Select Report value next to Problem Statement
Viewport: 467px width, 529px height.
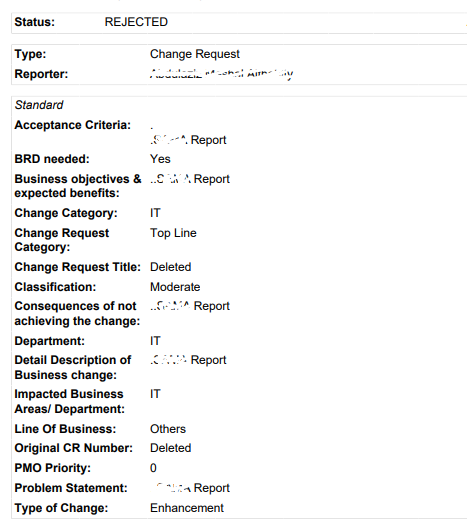[212, 488]
